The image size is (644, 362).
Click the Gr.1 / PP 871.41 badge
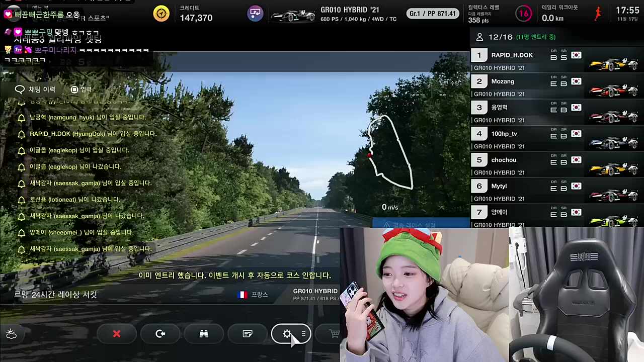(x=432, y=14)
